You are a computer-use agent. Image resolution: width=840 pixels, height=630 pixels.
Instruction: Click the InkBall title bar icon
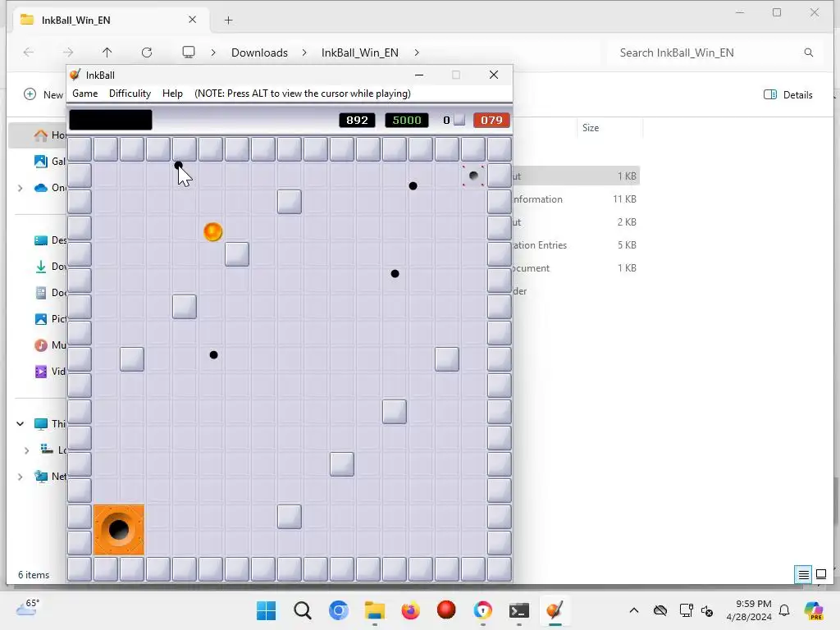tap(75, 75)
